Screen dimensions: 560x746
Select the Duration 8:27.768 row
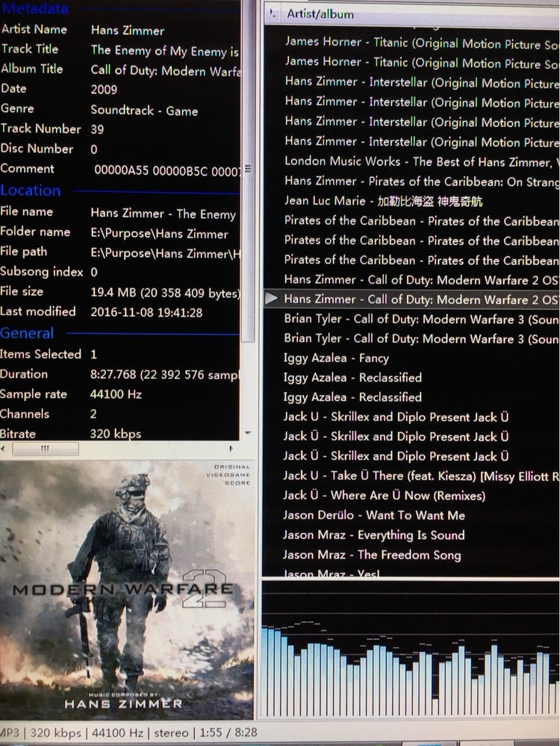tap(120, 374)
